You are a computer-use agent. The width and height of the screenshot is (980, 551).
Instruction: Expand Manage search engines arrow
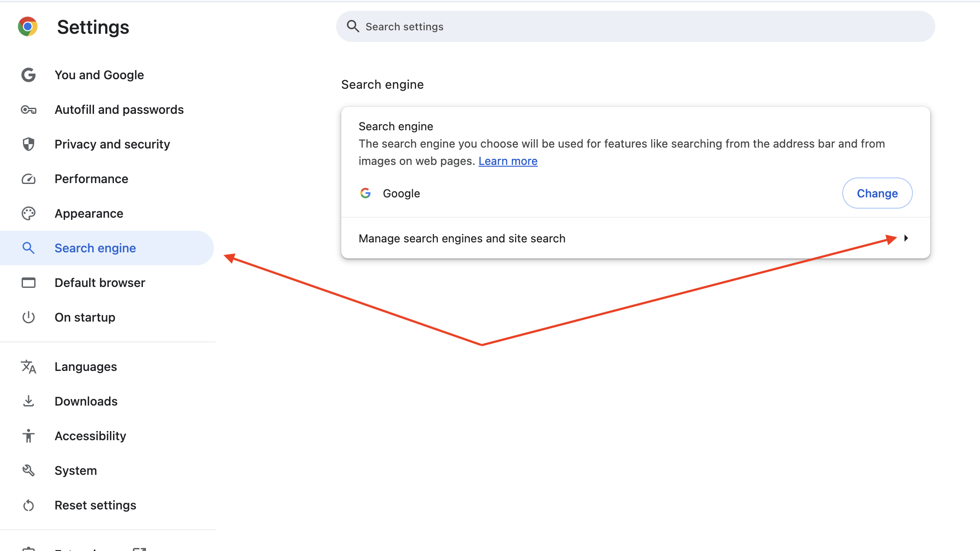906,238
